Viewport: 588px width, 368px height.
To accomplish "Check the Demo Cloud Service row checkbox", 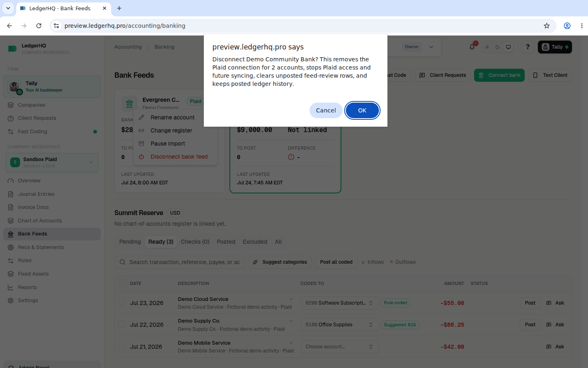I will [x=121, y=303].
